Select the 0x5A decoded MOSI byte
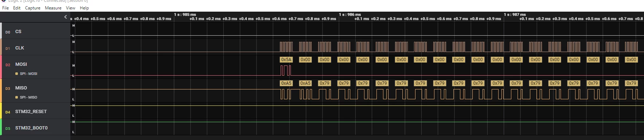The width and height of the screenshot is (644, 140). coord(286,60)
